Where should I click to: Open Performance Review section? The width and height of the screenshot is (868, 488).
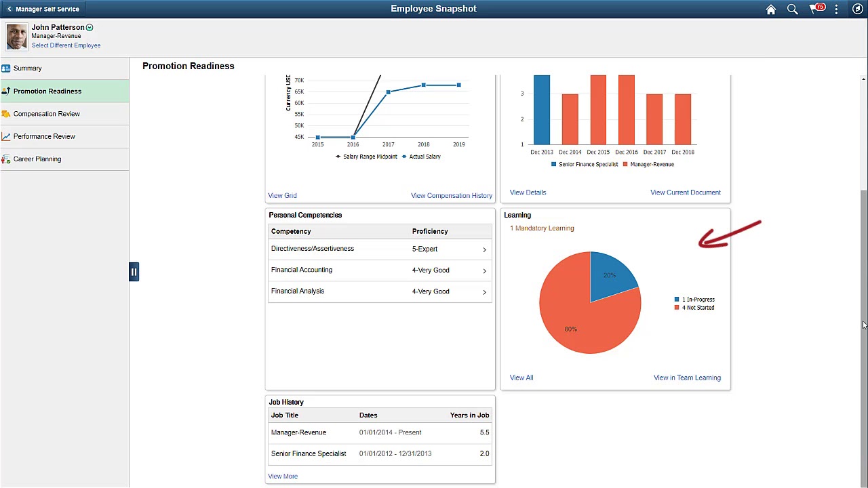coord(64,136)
